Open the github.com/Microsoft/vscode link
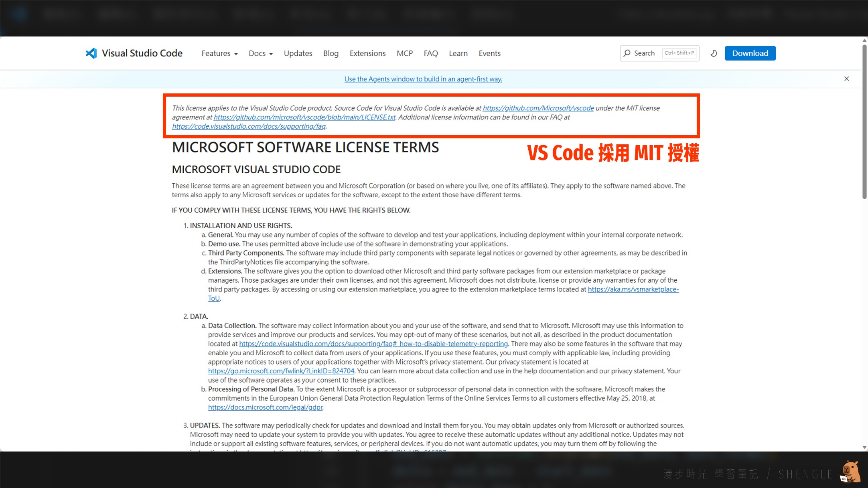Viewport: 868px width, 488px height. click(538, 108)
